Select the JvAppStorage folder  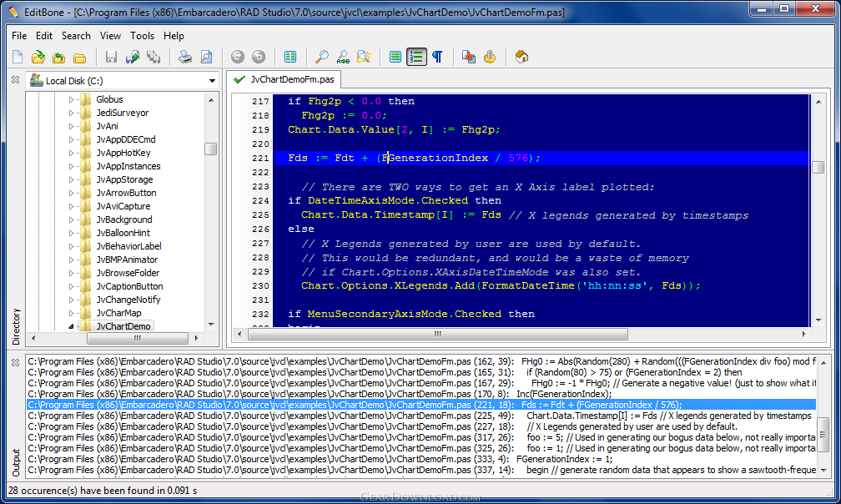(124, 179)
